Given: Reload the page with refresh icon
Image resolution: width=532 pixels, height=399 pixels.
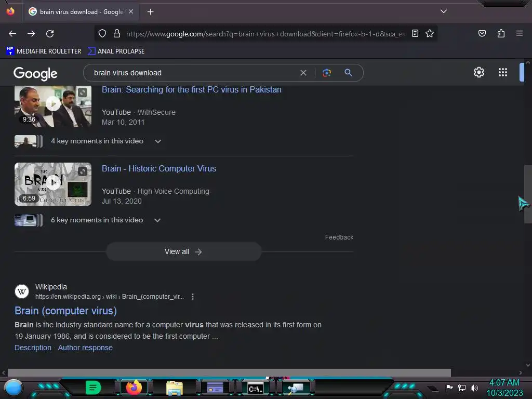Looking at the screenshot, I should (x=50, y=34).
